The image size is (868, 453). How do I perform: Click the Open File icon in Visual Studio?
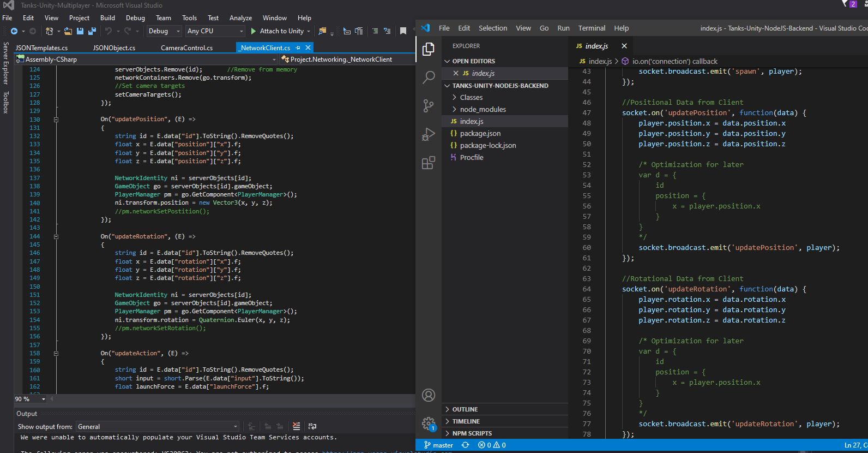(x=68, y=31)
